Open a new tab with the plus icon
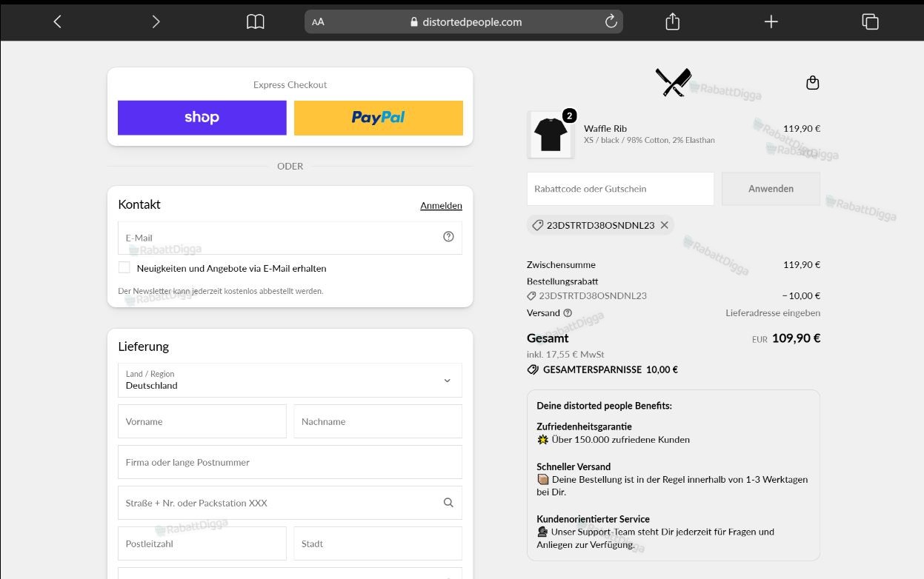Screen dimensions: 924x579 [771, 22]
